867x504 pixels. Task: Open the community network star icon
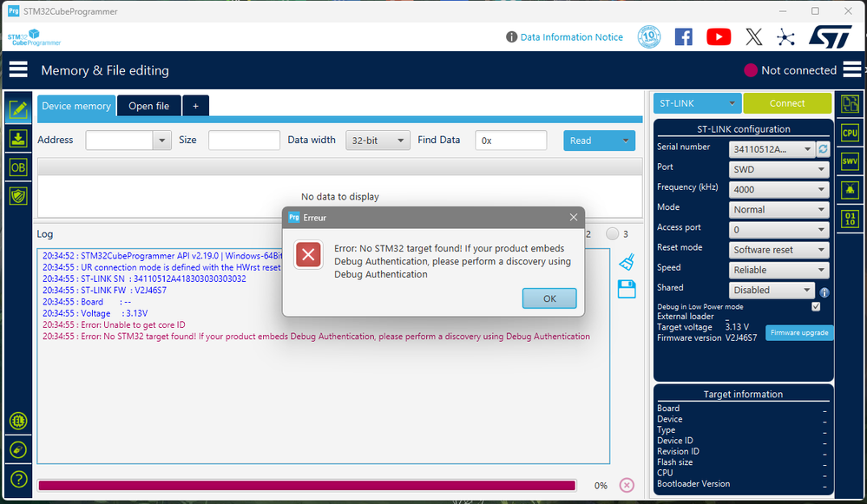tap(785, 37)
